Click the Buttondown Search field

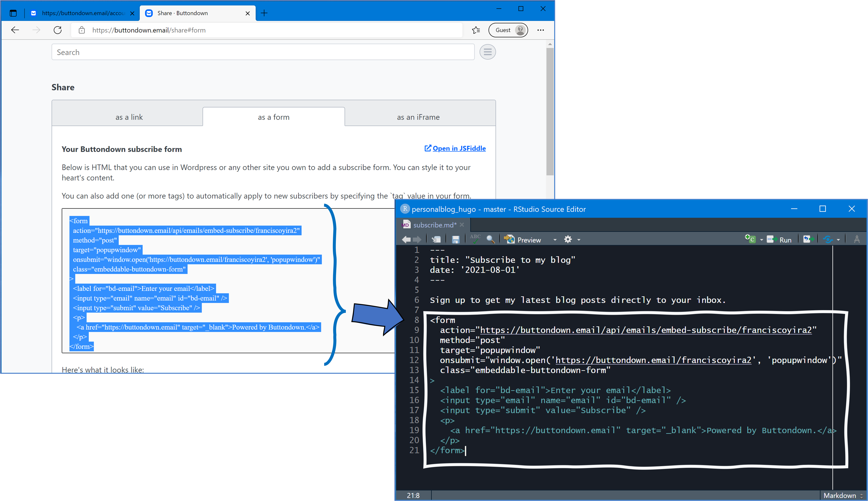[263, 52]
